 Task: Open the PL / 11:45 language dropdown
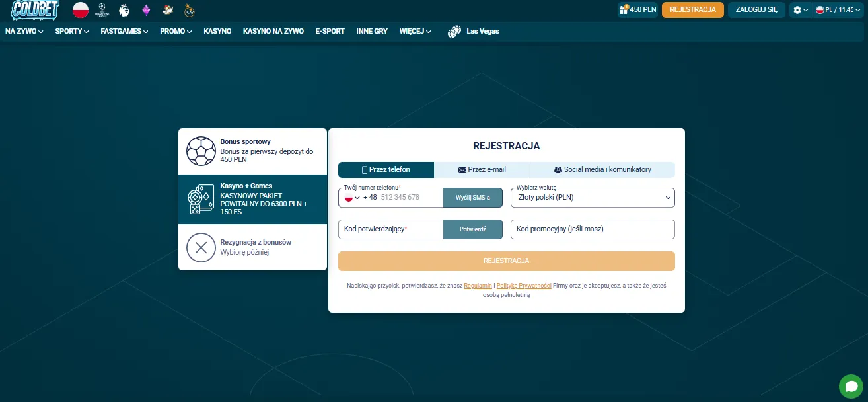pos(838,10)
